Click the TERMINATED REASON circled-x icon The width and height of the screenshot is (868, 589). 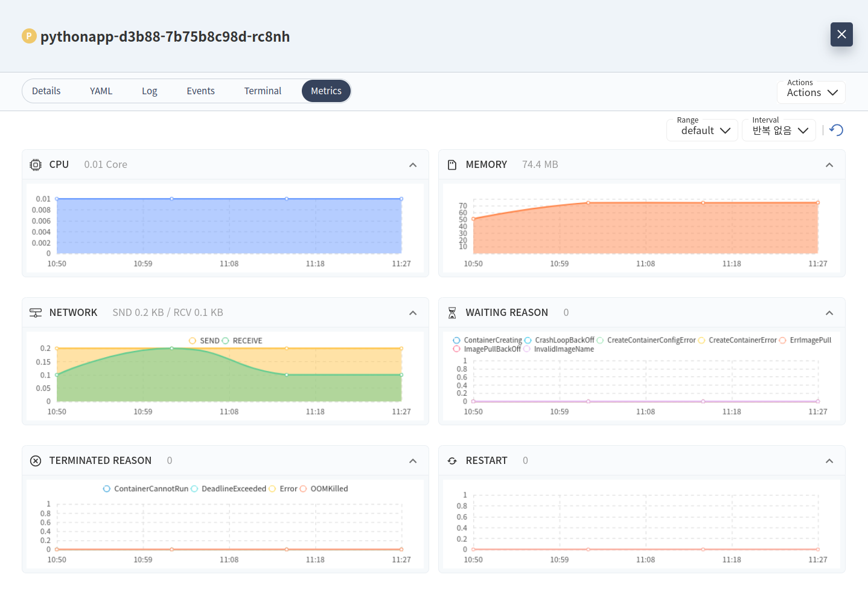pyautogui.click(x=36, y=461)
